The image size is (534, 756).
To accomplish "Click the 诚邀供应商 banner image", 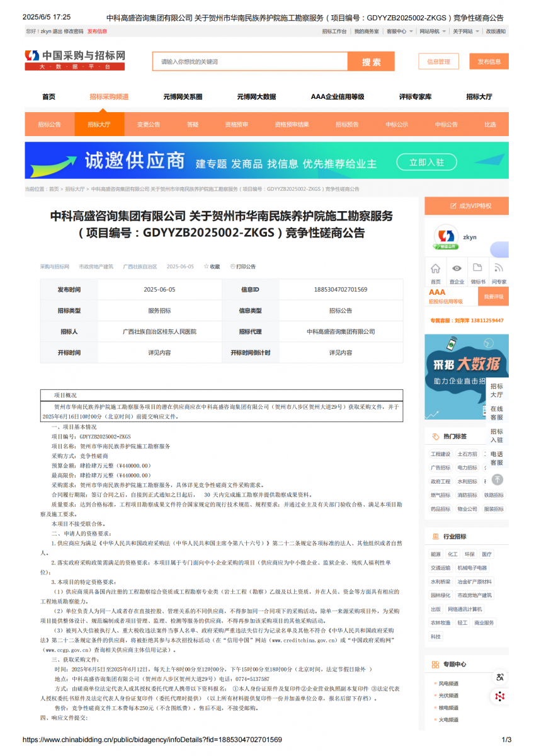I will [x=266, y=161].
